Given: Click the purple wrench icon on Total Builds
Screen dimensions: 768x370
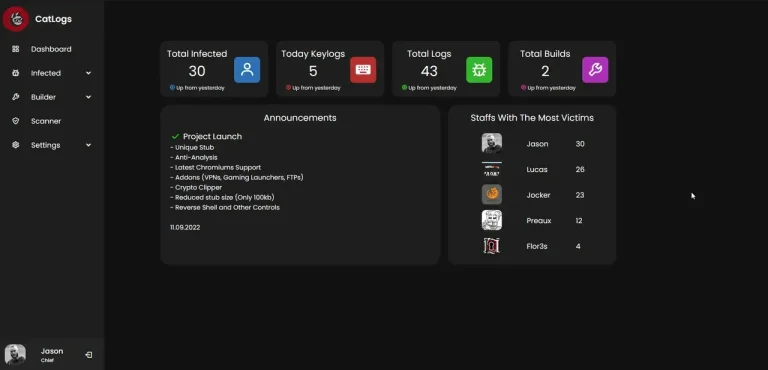Looking at the screenshot, I should [595, 70].
